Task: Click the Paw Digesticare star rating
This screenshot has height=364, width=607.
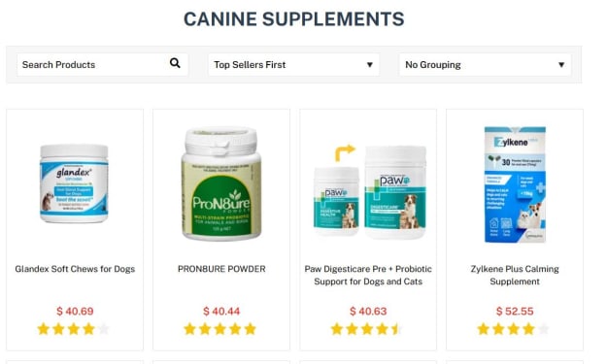Action: click(x=366, y=329)
